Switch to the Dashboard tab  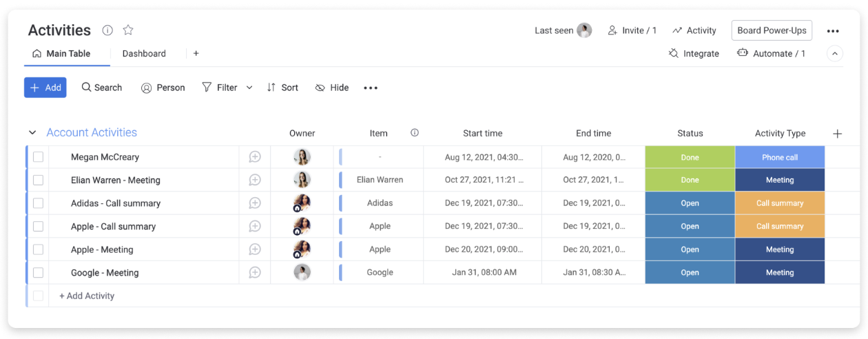tap(144, 53)
